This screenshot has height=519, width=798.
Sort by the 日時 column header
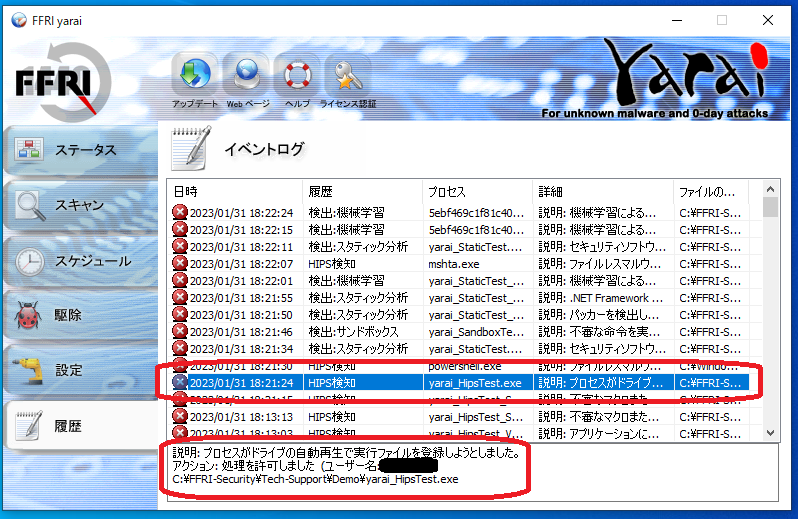click(x=235, y=192)
